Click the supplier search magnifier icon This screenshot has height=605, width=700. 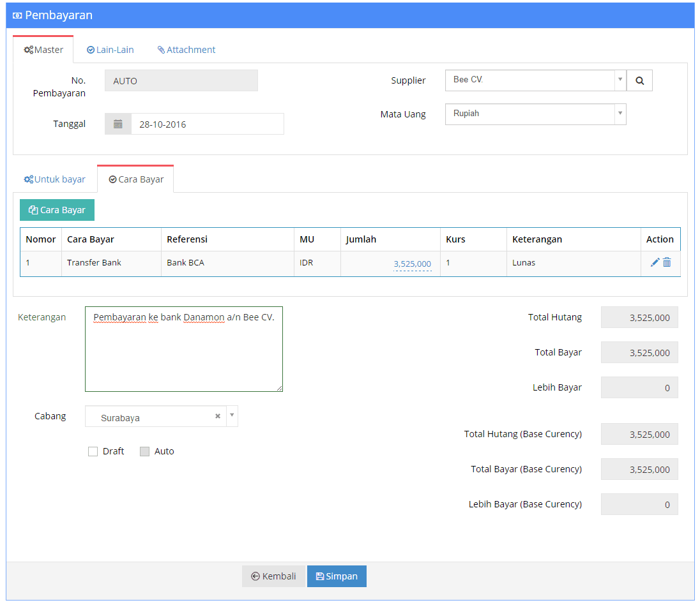pyautogui.click(x=639, y=81)
